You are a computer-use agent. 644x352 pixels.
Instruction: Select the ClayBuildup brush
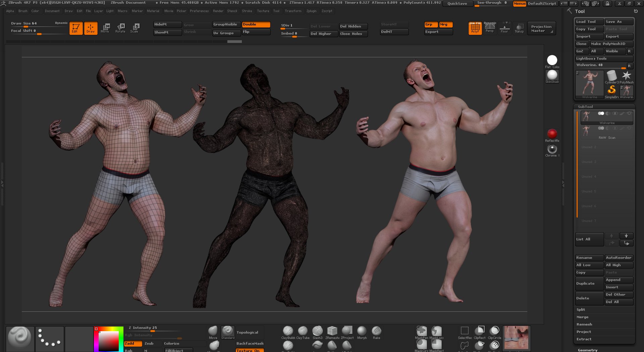(x=288, y=333)
